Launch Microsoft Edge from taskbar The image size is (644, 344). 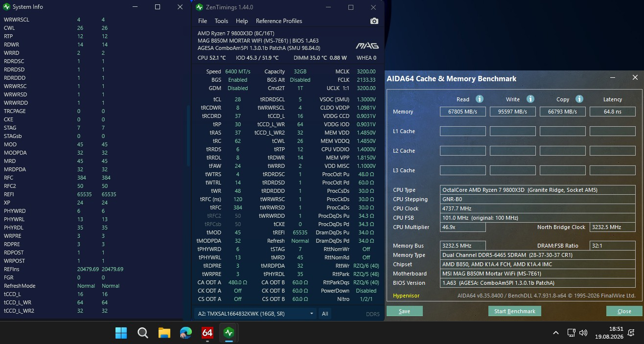coord(186,333)
